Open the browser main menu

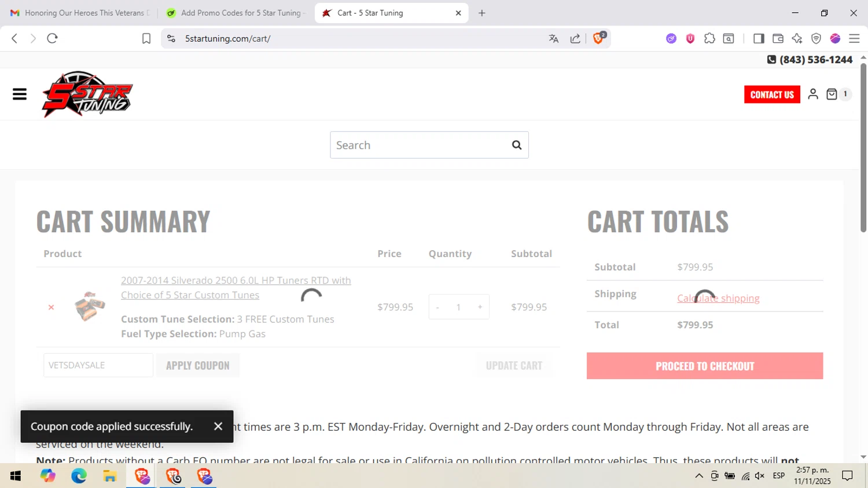854,38
